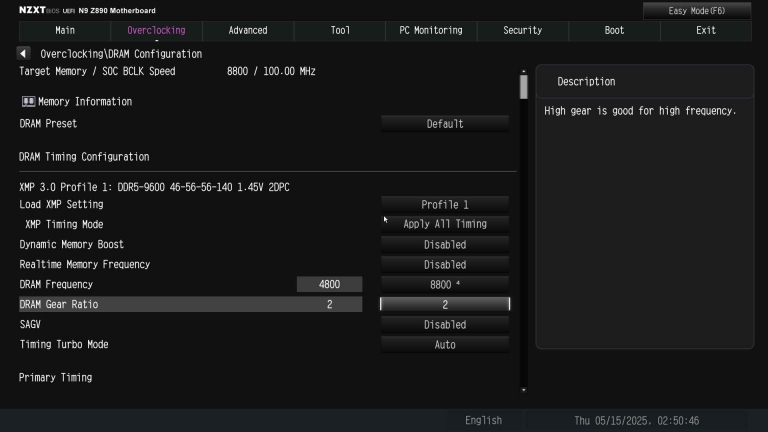Open the Security tab
Image resolution: width=768 pixels, height=432 pixels.
[x=523, y=30]
